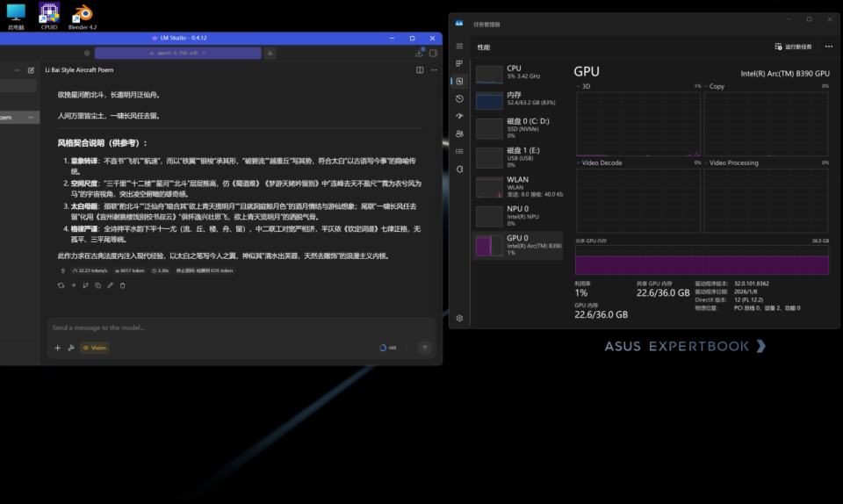Screen dimensions: 843x504
Task: Branch the conversation from this message
Action: point(85,285)
